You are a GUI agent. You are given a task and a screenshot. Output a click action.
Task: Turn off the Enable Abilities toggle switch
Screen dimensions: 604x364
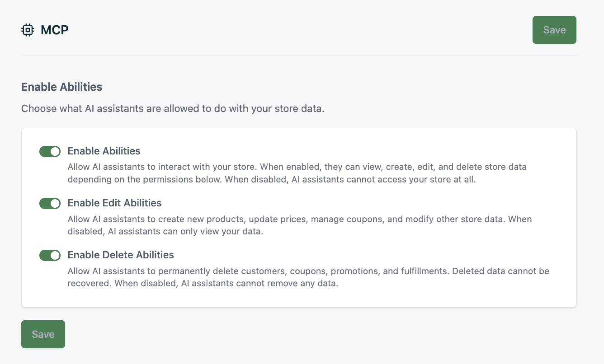point(50,151)
